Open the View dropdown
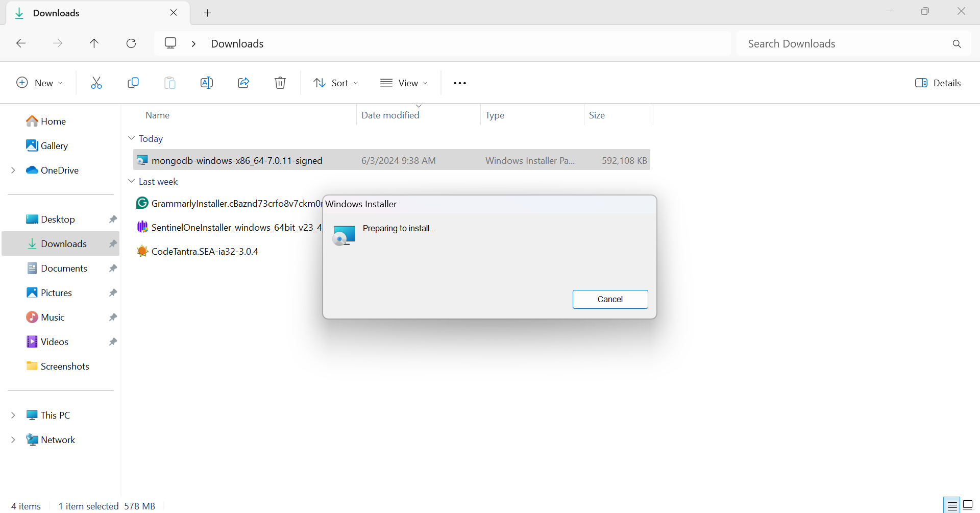This screenshot has width=980, height=513. (x=404, y=82)
